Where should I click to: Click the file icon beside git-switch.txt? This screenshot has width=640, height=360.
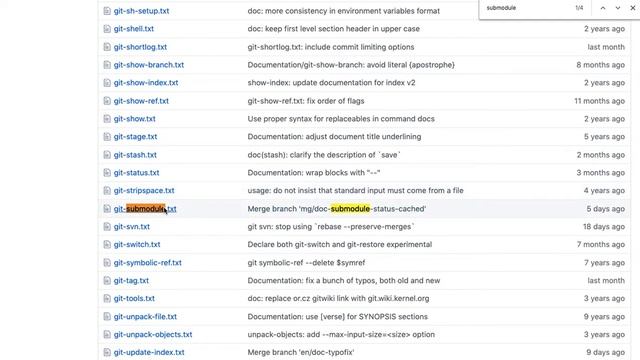(x=107, y=244)
